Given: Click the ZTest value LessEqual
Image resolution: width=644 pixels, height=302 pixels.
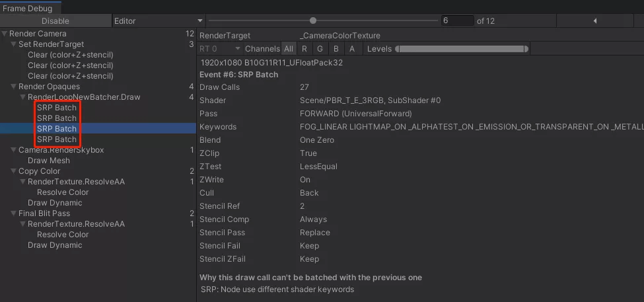Looking at the screenshot, I should 319,167.
